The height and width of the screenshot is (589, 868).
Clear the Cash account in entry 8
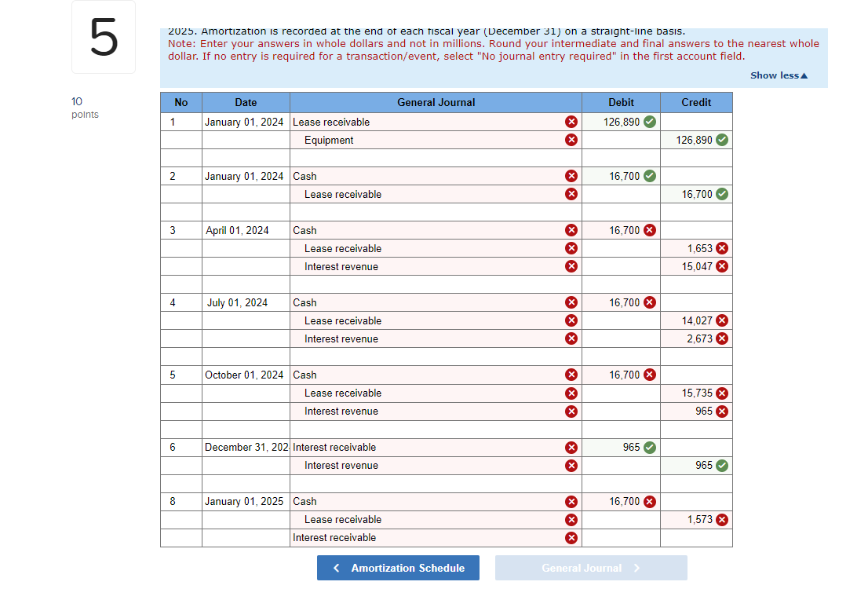click(x=571, y=501)
